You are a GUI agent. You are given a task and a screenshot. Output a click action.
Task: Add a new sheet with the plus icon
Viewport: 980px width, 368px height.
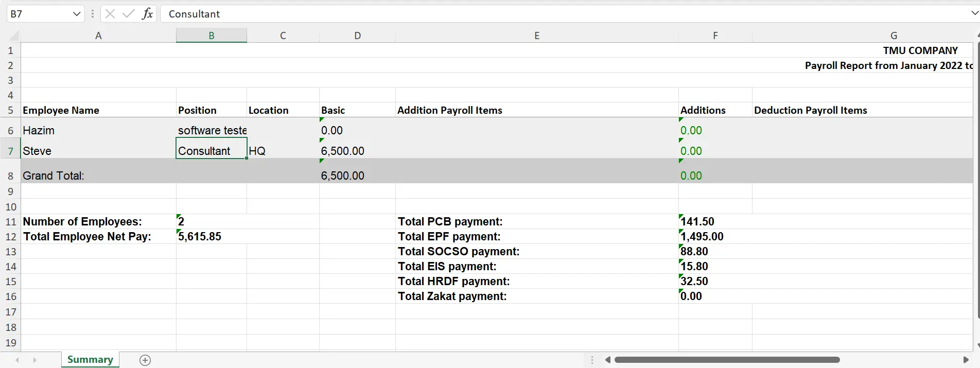coord(145,360)
